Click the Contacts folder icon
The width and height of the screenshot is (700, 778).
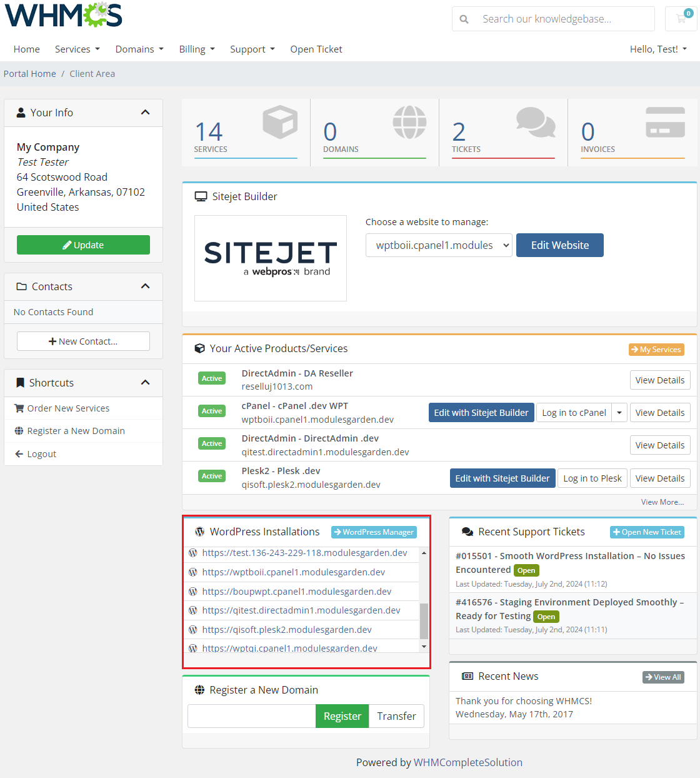tap(21, 286)
